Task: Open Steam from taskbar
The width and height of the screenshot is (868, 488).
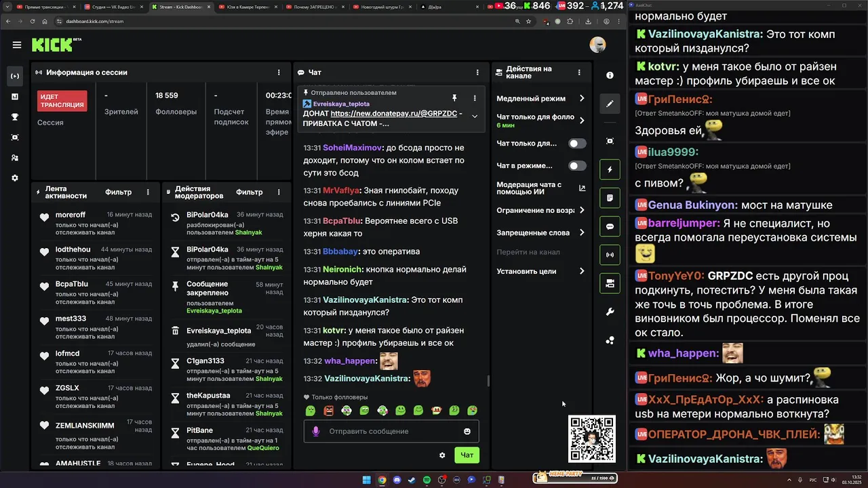Action: coord(412,480)
